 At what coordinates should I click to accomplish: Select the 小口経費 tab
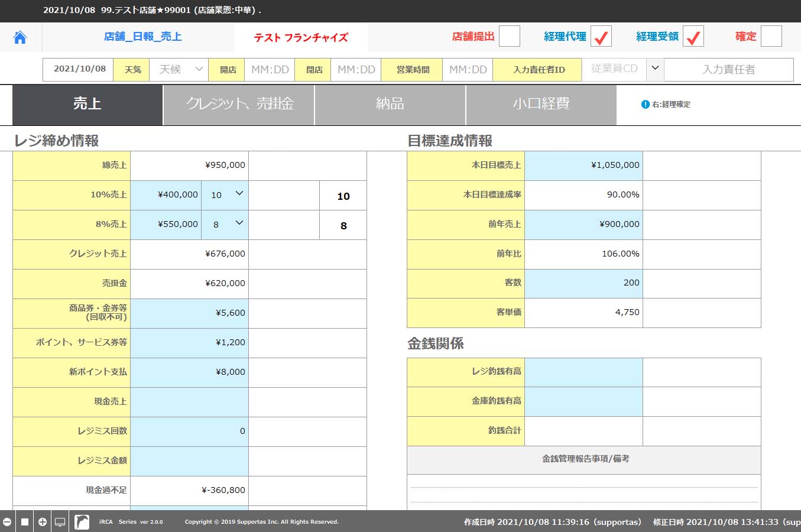[x=541, y=105]
